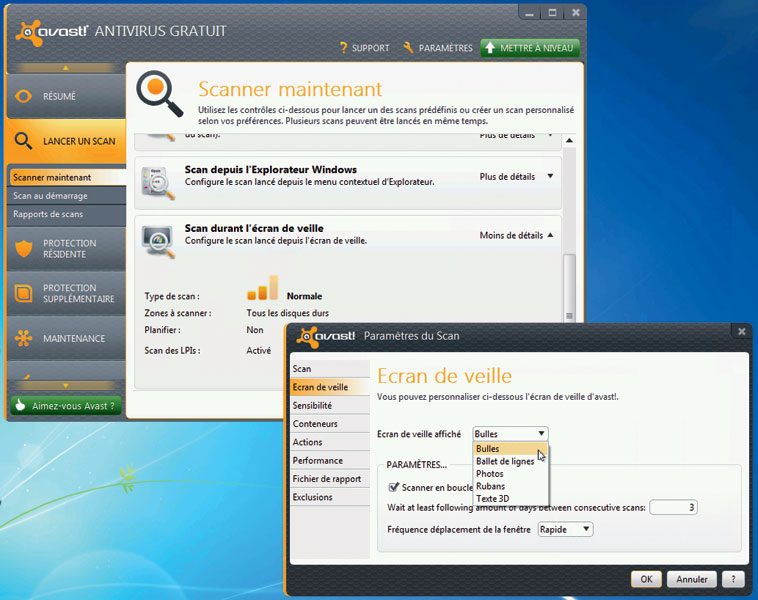Click the days between consecutive scans field
This screenshot has height=600, width=758.
click(673, 507)
